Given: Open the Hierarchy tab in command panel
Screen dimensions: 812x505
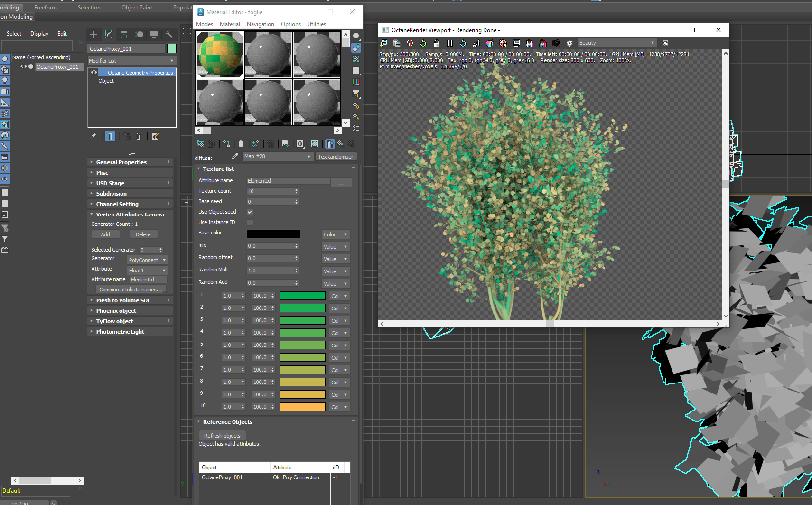Looking at the screenshot, I should [x=124, y=34].
